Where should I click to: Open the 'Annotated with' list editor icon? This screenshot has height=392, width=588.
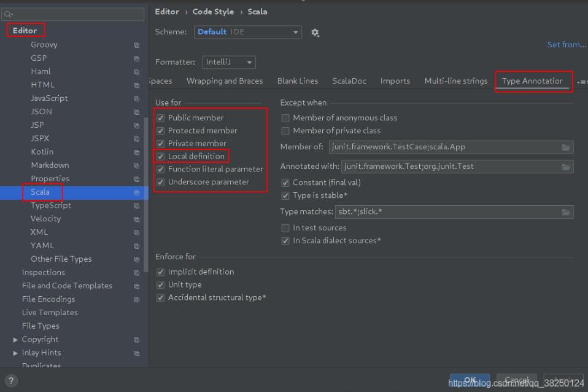(565, 167)
